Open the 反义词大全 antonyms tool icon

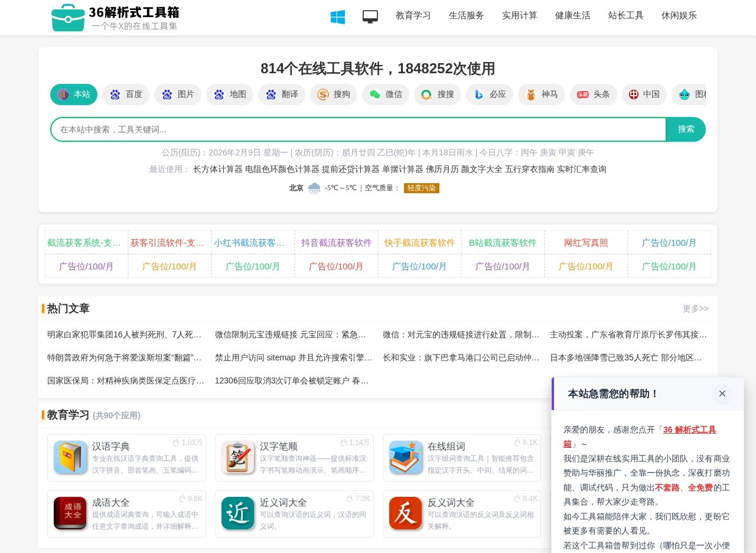tap(405, 513)
